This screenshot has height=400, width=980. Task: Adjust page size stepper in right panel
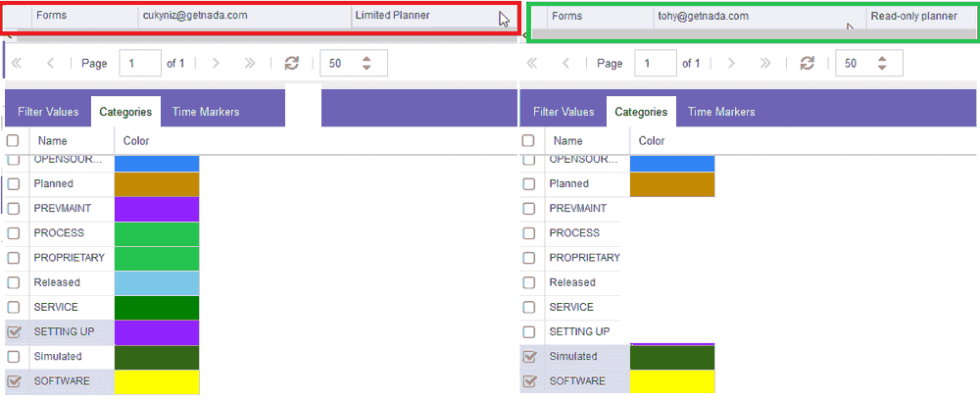coord(882,63)
